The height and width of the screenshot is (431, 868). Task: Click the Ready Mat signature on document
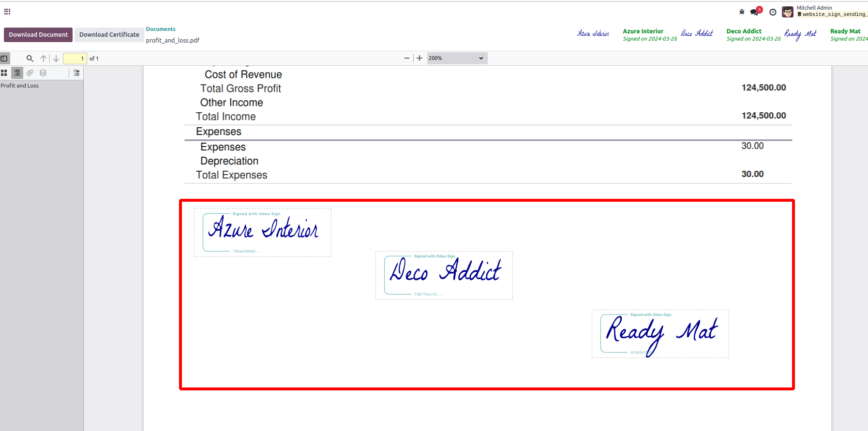point(660,334)
